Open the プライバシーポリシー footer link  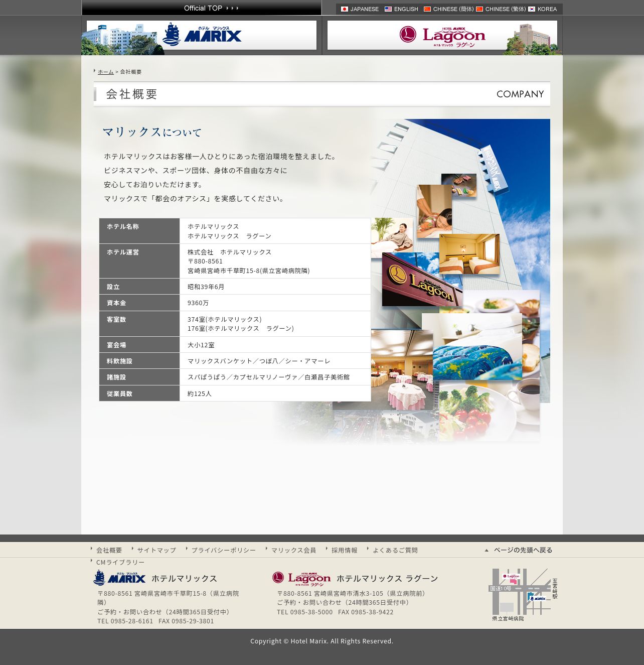[x=223, y=550]
